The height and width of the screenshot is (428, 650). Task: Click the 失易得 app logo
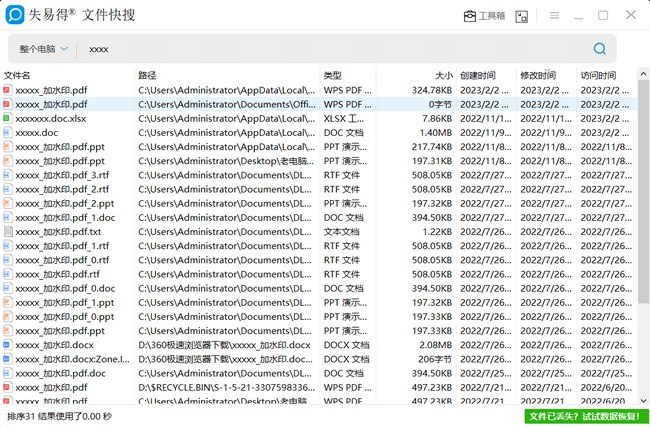click(15, 15)
